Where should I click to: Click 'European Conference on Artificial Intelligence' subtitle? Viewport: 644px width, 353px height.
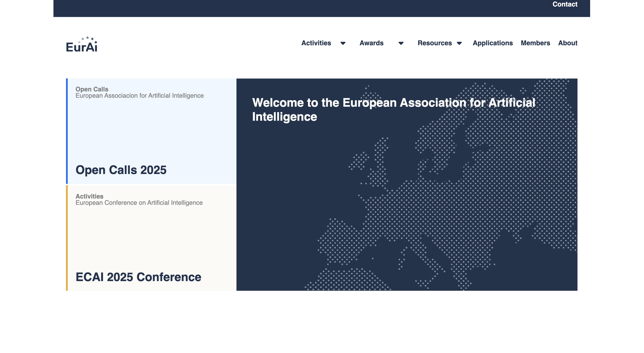tap(139, 203)
